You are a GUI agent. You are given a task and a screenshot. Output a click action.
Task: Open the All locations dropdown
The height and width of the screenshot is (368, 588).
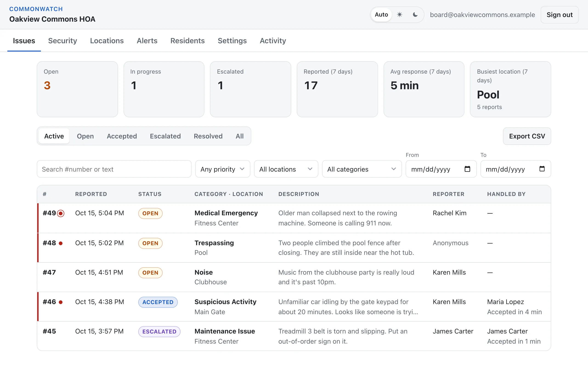(286, 169)
